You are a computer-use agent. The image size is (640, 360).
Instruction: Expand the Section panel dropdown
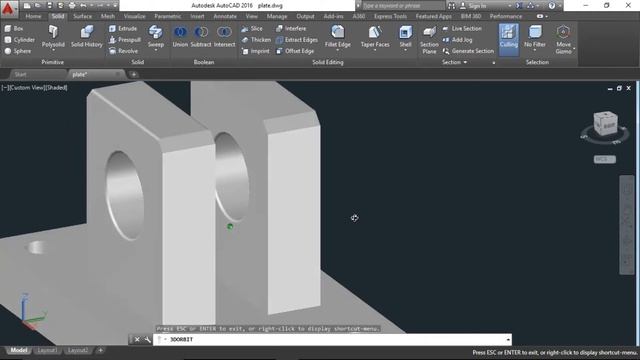(x=454, y=62)
